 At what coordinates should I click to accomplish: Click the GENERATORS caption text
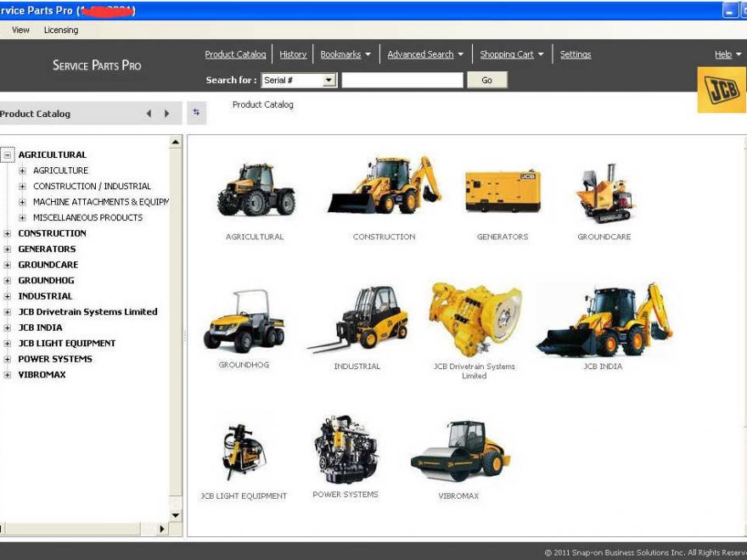tap(503, 237)
